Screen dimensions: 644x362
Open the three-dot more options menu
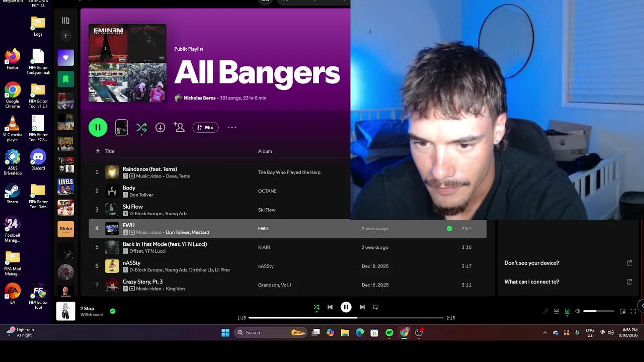pyautogui.click(x=232, y=127)
